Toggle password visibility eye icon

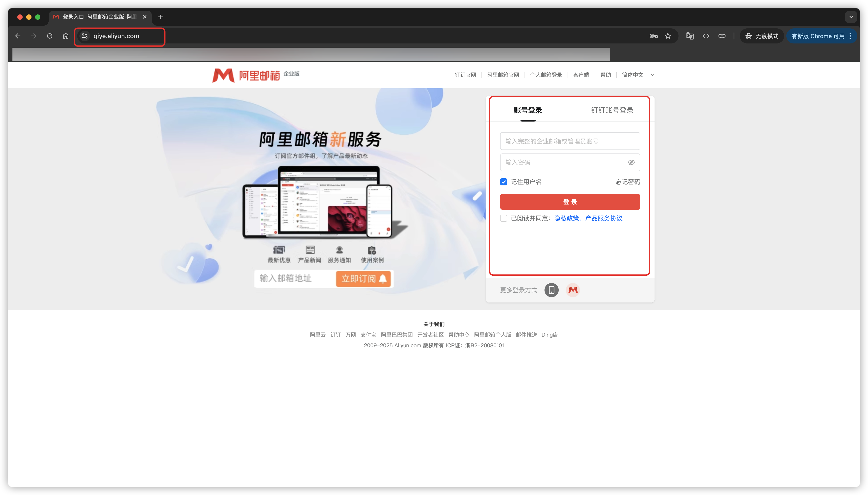[x=631, y=163]
